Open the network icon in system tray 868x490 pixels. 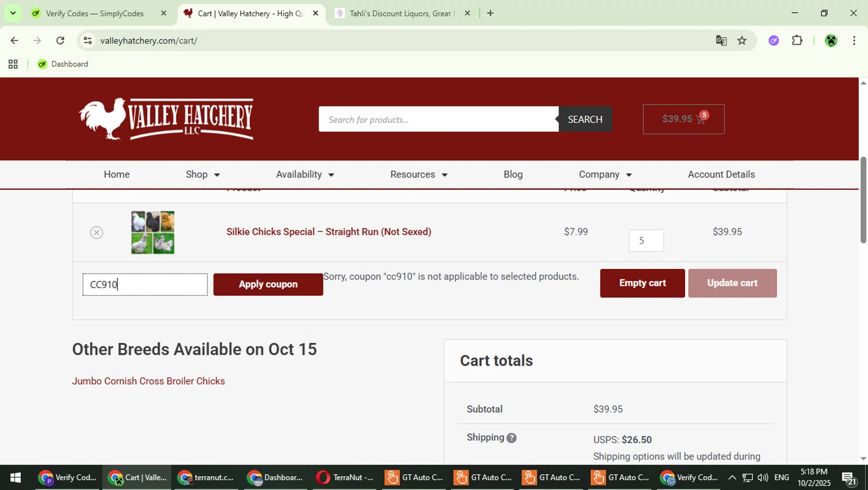click(x=748, y=477)
